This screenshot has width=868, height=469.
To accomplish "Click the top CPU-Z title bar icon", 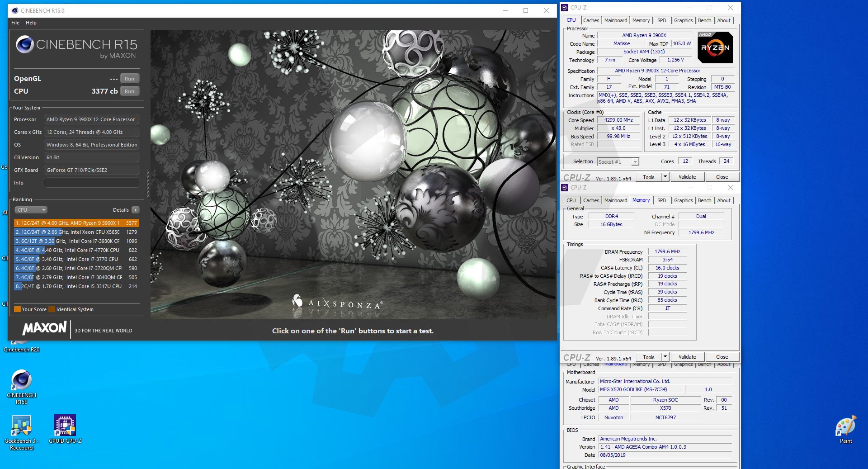I will click(x=565, y=8).
